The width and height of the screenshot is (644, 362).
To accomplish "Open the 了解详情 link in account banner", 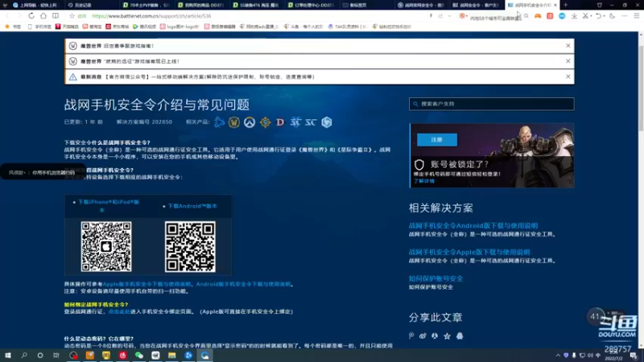I will click(x=424, y=181).
